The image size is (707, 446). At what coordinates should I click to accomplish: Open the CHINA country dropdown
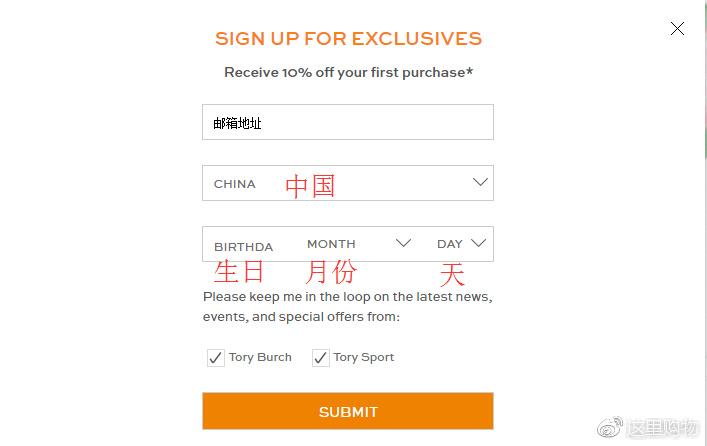(x=348, y=183)
